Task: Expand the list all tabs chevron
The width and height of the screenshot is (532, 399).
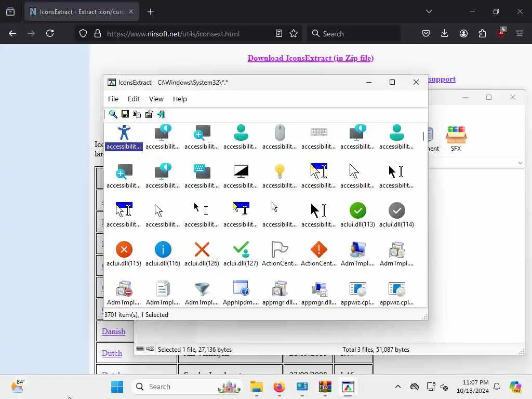Action: pyautogui.click(x=429, y=11)
